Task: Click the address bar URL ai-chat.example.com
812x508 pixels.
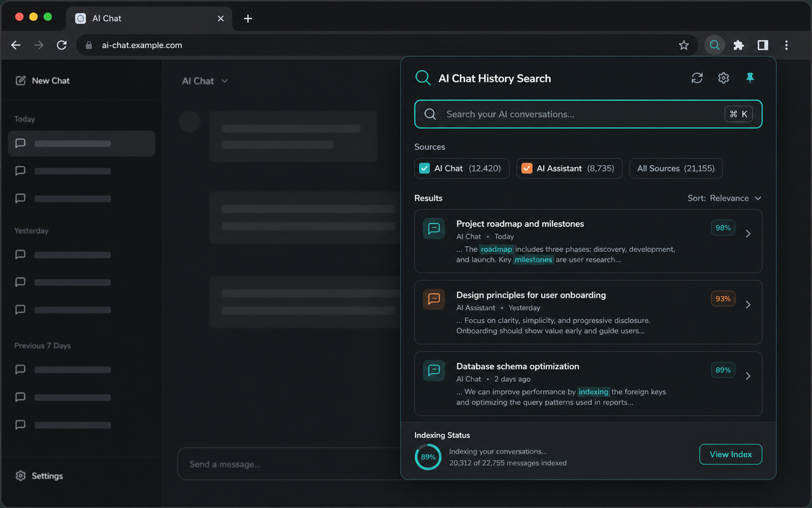Action: (x=142, y=45)
